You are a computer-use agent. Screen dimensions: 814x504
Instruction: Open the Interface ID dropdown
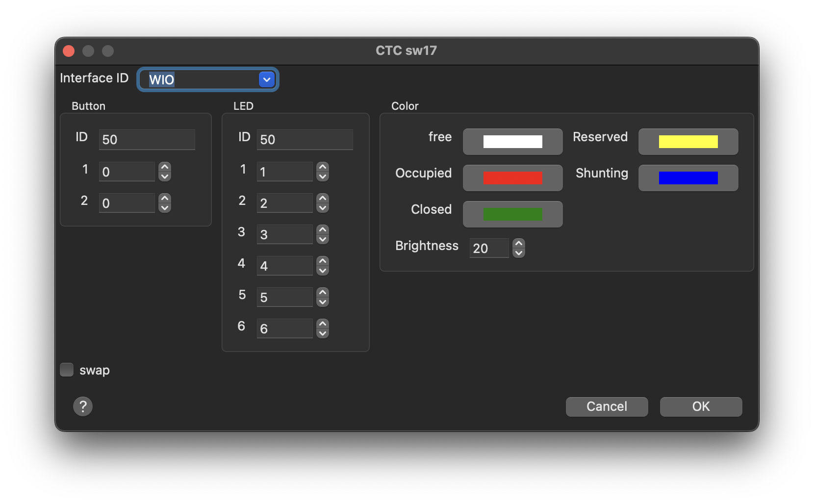[266, 79]
